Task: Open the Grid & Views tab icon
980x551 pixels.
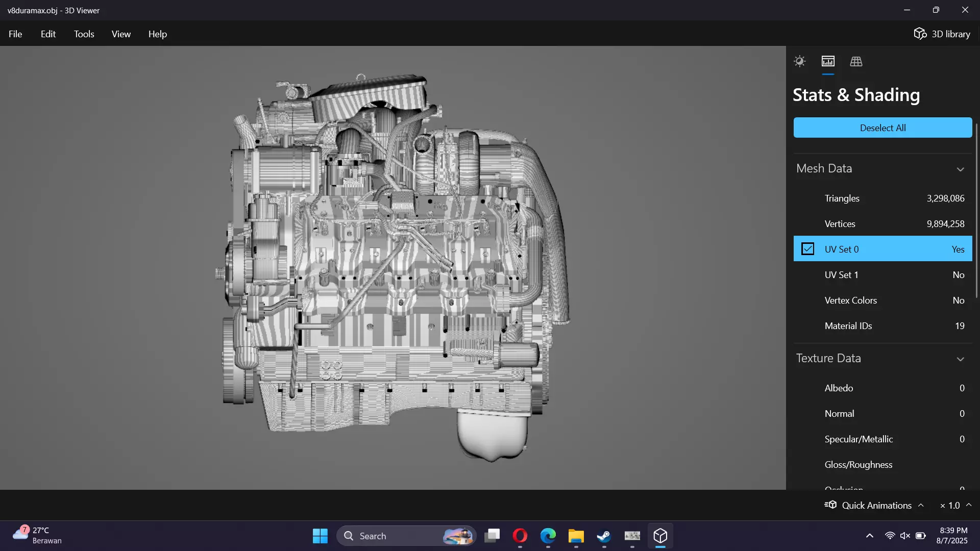Action: point(856,61)
